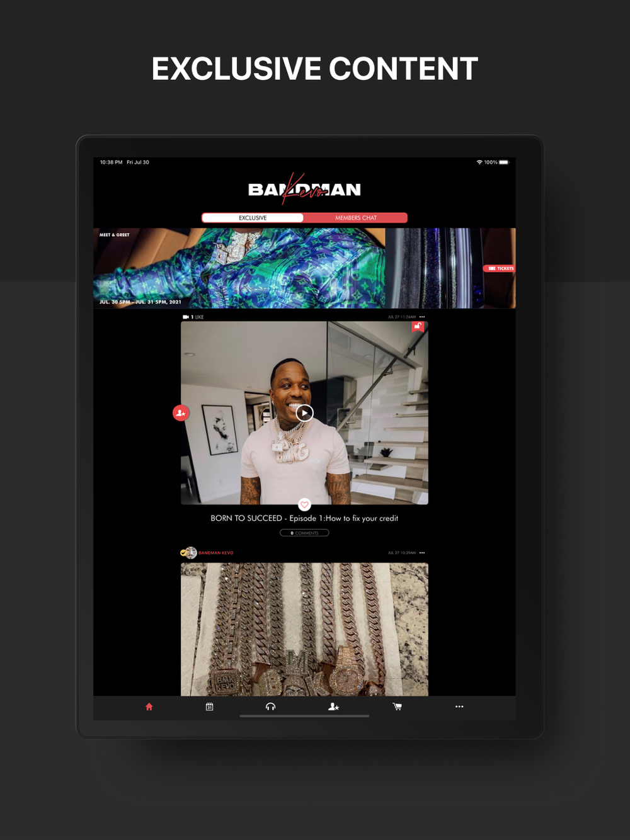Viewport: 630px width, 840px height.
Task: Switch to the MEMBERS CHAT tab
Action: 356,218
